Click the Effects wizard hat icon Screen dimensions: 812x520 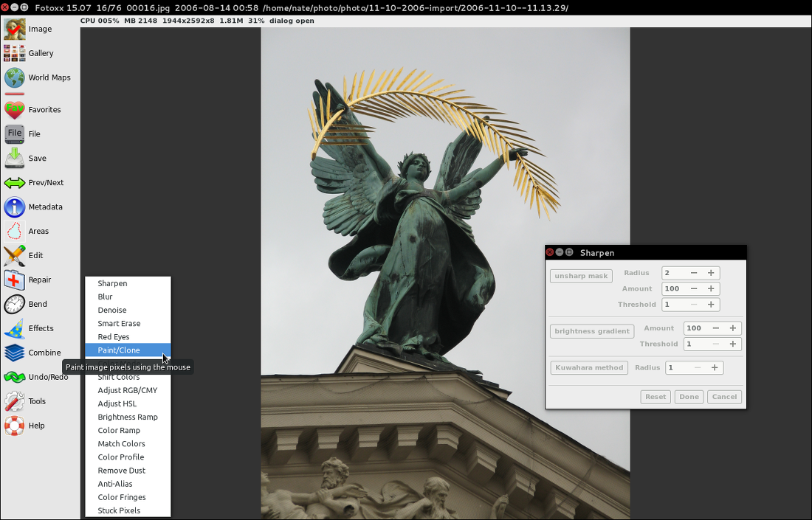(15, 328)
